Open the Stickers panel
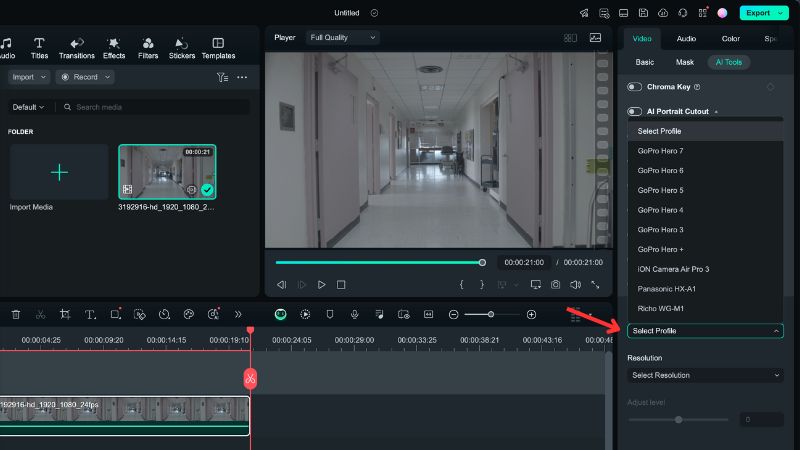 click(182, 48)
